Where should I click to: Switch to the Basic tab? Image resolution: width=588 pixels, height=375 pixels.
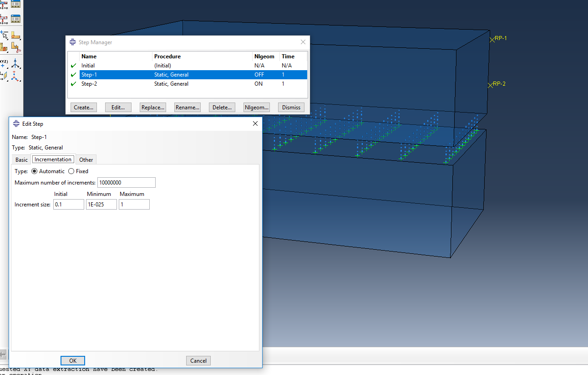(21, 159)
